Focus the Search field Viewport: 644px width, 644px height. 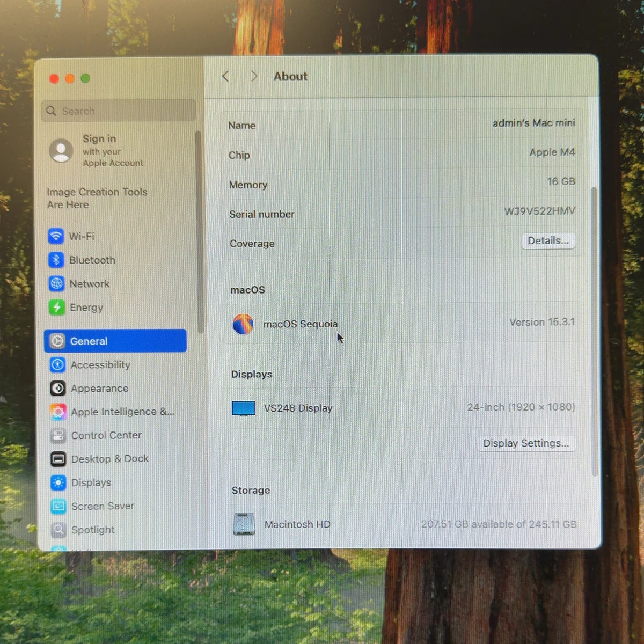tap(119, 111)
